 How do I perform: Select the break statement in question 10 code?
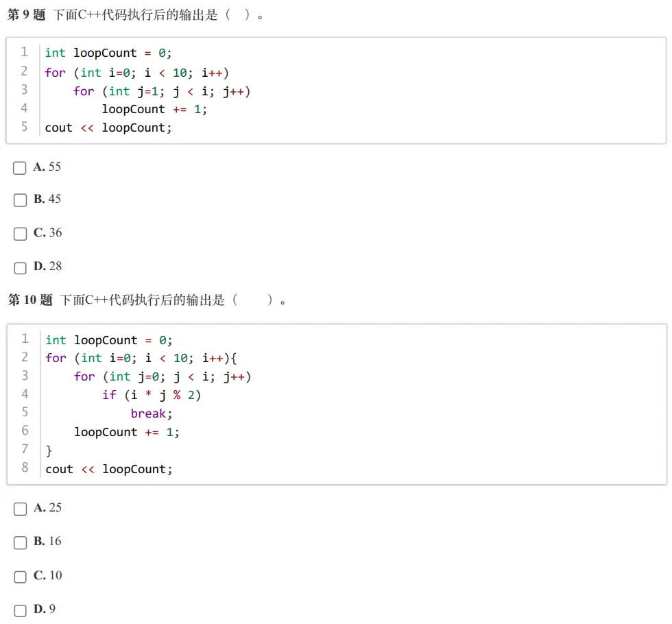(x=152, y=413)
